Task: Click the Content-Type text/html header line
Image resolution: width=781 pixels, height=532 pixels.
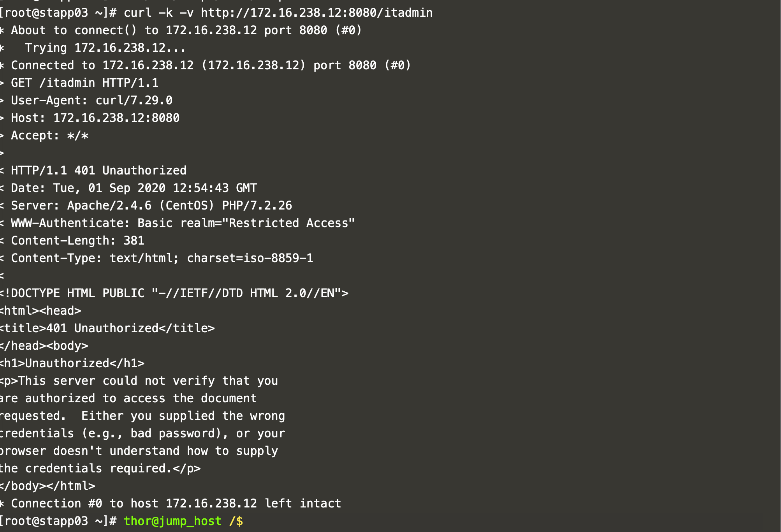Action: pos(162,258)
